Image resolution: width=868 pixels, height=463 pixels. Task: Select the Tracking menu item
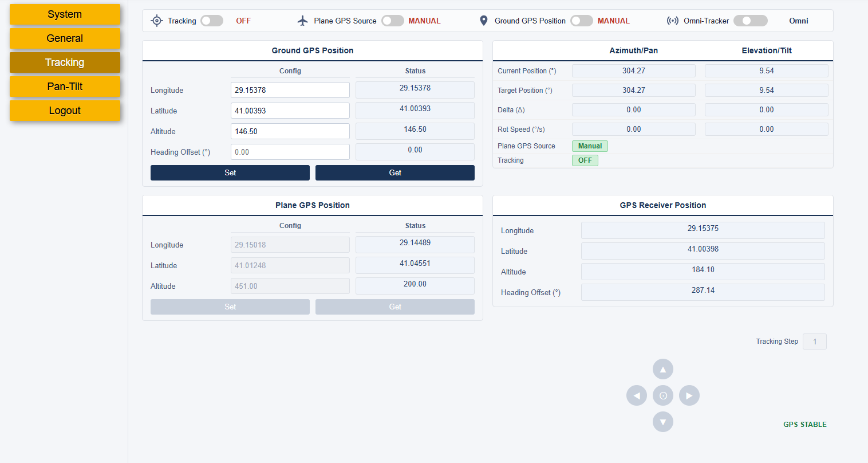tap(65, 62)
